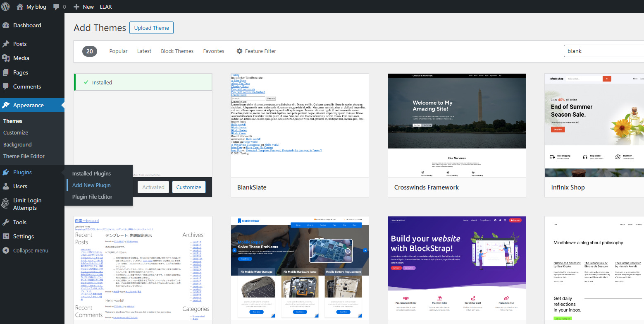Open My blog site link
This screenshot has width=644, height=324.
[x=36, y=7]
